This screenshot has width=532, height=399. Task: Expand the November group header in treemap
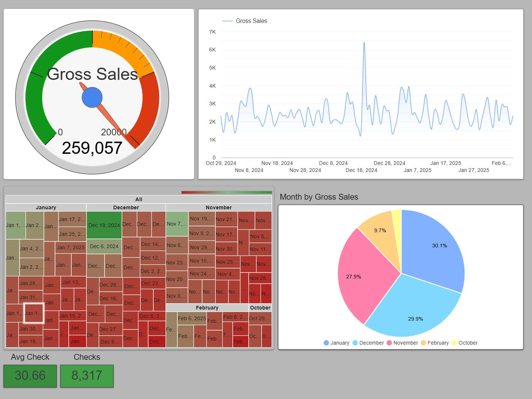219,207
